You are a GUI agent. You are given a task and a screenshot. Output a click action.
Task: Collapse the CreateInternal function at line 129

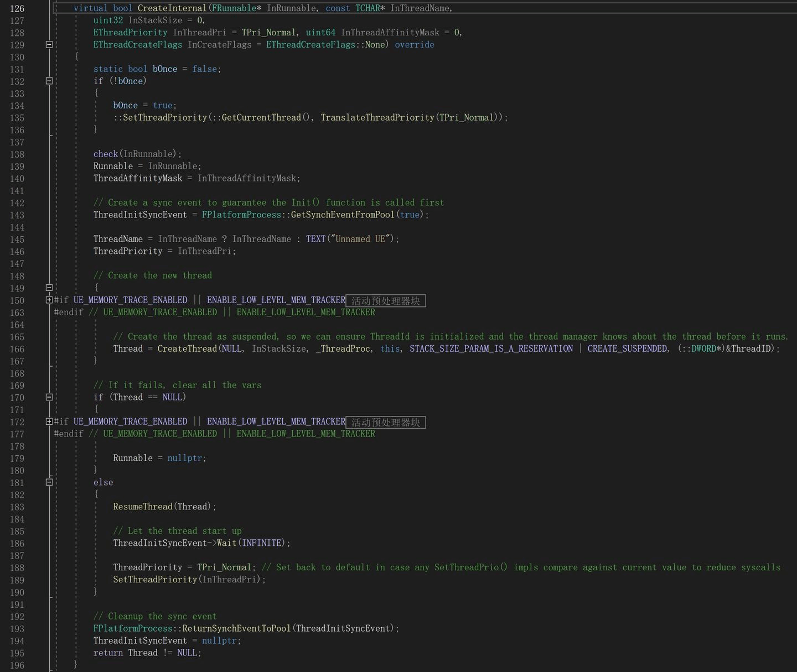49,45
